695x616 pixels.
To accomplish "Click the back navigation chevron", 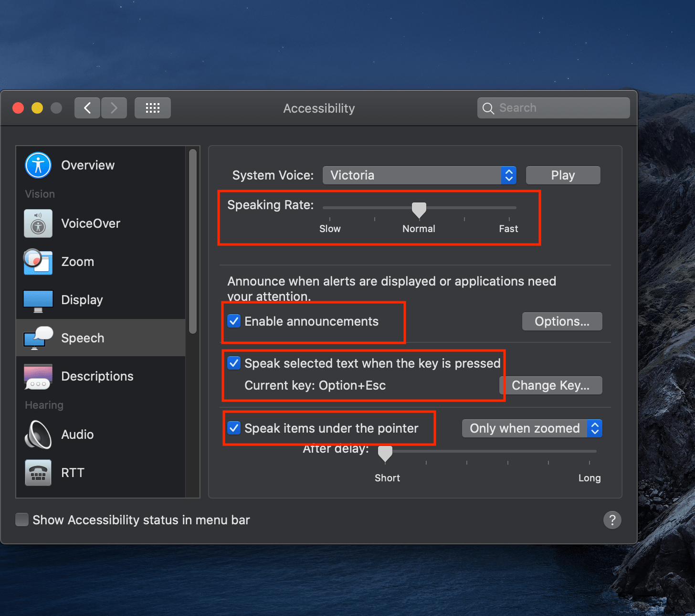I will click(x=87, y=108).
